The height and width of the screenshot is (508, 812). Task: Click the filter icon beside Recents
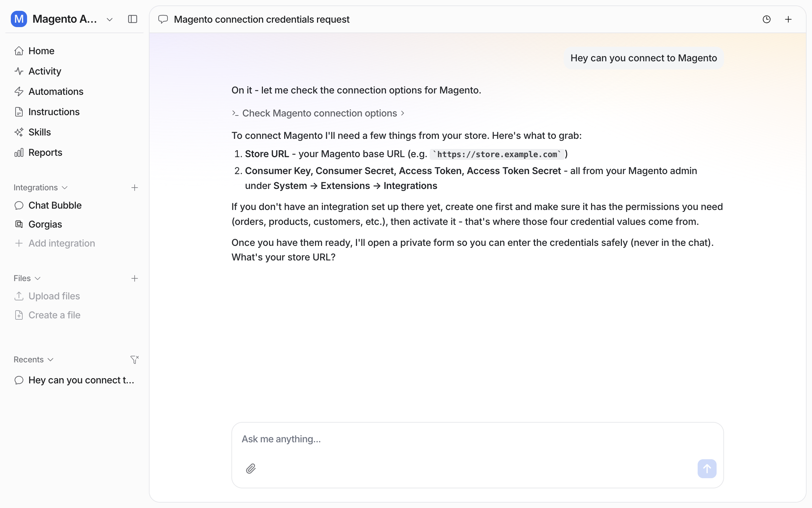[x=135, y=360]
